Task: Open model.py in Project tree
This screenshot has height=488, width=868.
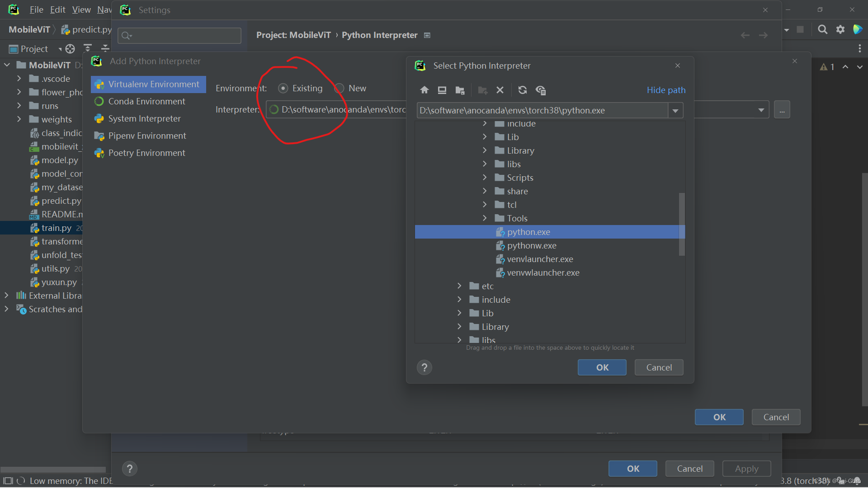Action: [60, 160]
